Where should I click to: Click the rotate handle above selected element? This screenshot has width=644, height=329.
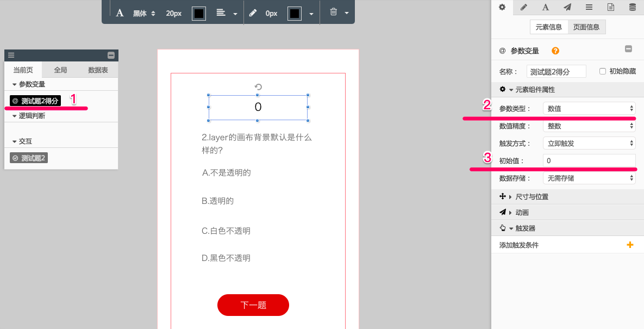(x=258, y=87)
